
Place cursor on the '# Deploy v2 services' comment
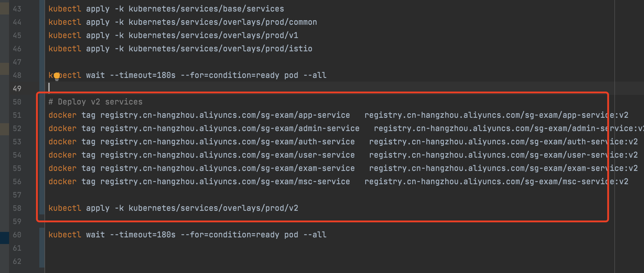pos(96,102)
